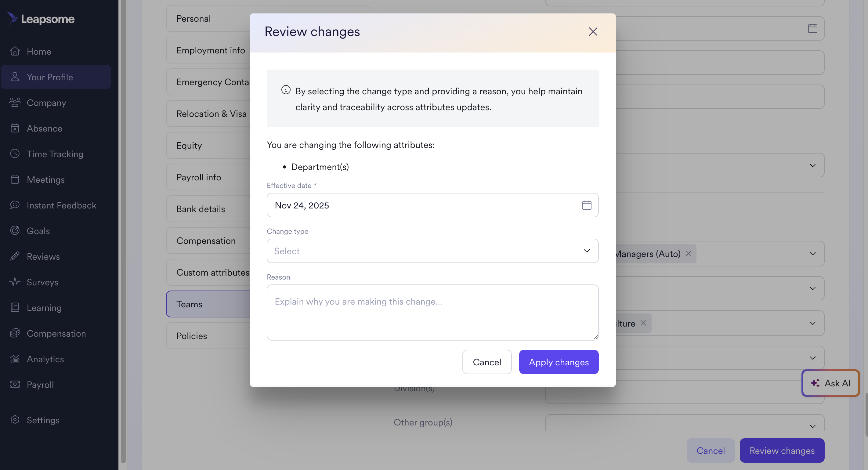
Task: Open Effective date calendar picker icon
Action: (x=586, y=205)
